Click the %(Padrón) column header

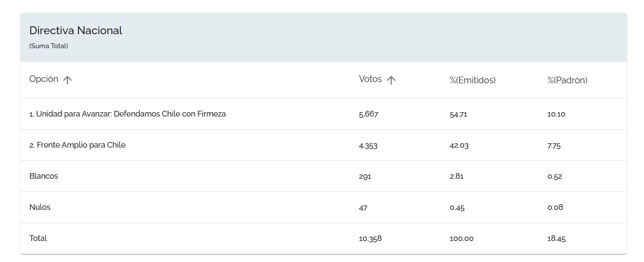point(567,80)
